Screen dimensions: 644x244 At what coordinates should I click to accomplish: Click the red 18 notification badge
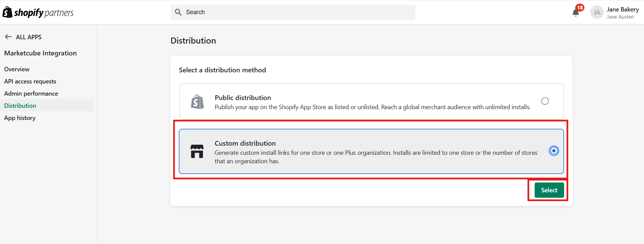click(580, 7)
